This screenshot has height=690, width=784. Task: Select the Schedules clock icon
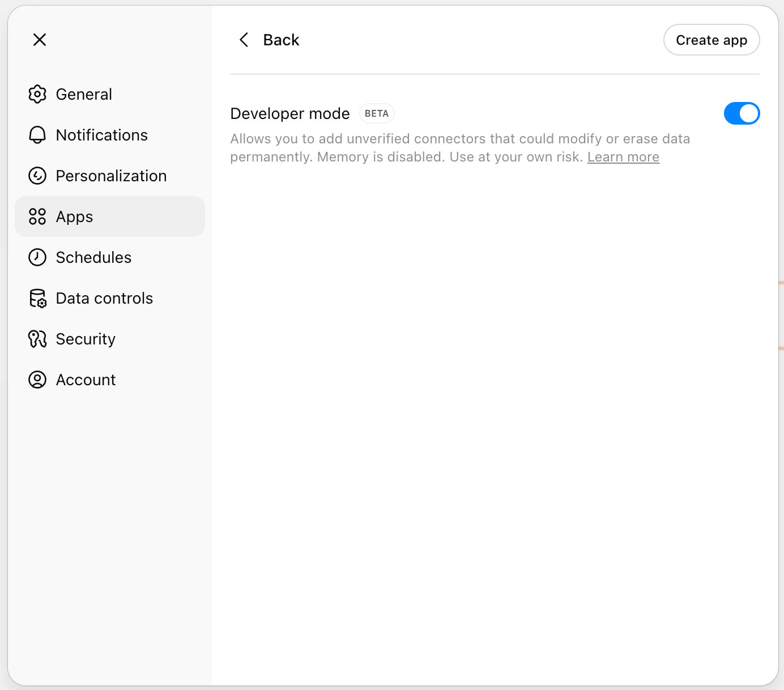tap(37, 257)
